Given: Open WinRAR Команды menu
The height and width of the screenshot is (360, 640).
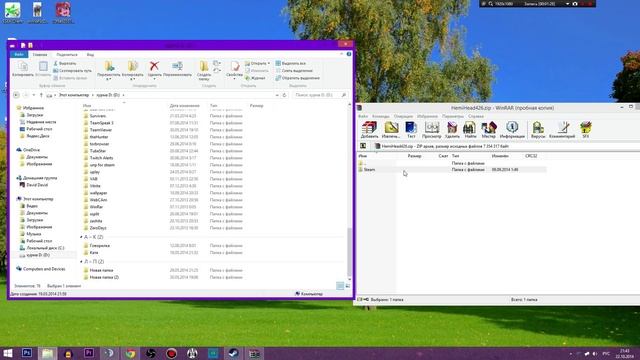Looking at the screenshot, I should (381, 116).
